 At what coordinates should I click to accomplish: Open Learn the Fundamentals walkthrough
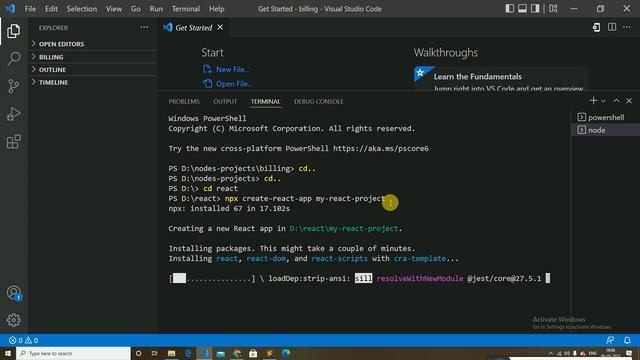point(500,79)
